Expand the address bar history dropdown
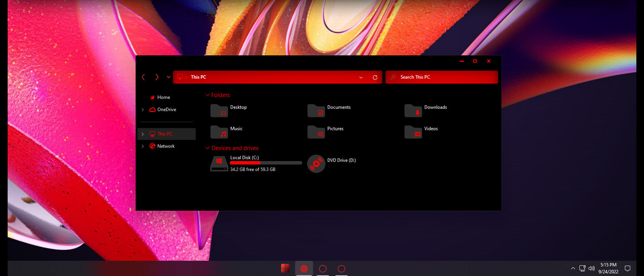Screen dimensions: 644x276 (361, 77)
